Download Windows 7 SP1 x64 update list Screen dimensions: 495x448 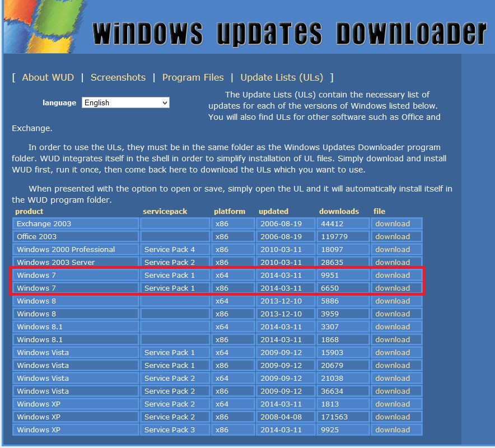pyautogui.click(x=393, y=275)
